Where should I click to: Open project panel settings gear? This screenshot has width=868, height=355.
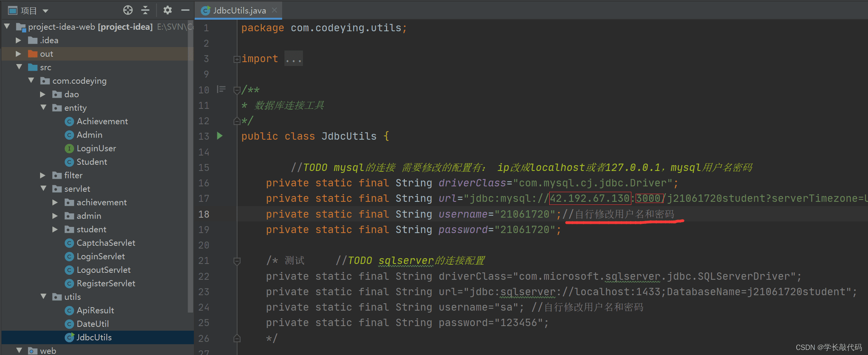[x=167, y=10]
